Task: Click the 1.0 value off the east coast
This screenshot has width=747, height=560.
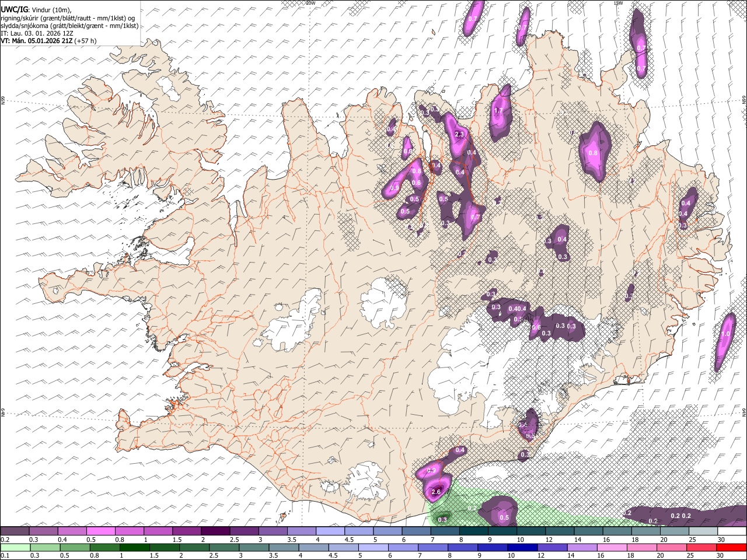Action: (x=726, y=334)
